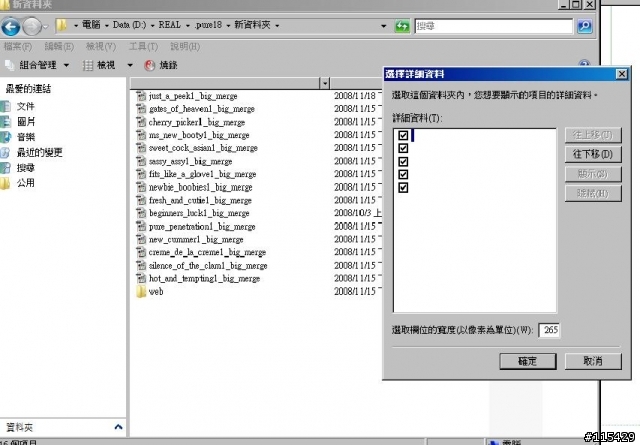Viewport: 640px width, 445px height.
Task: Toggle the second detail checkbox
Action: click(x=403, y=148)
